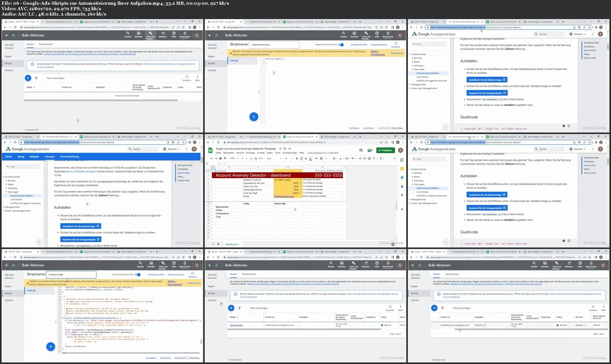
Task: Open the 100% zoom dropdown in Sheets
Action: [234, 158]
